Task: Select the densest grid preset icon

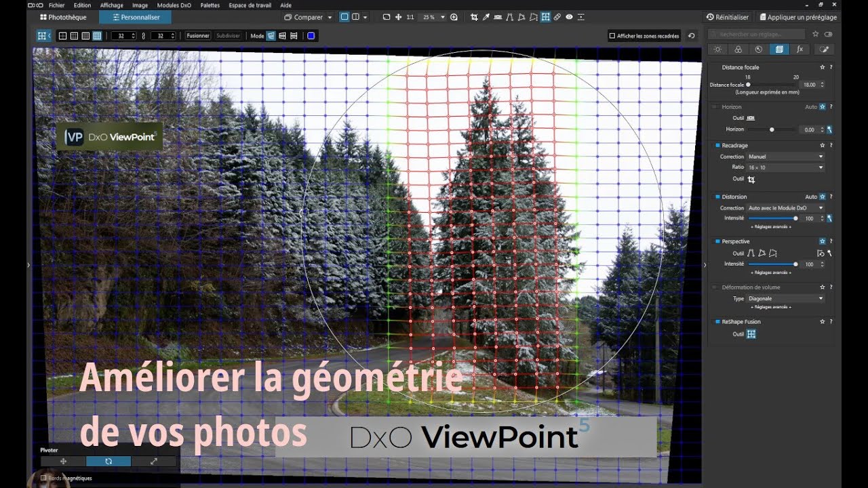Action: (x=97, y=36)
